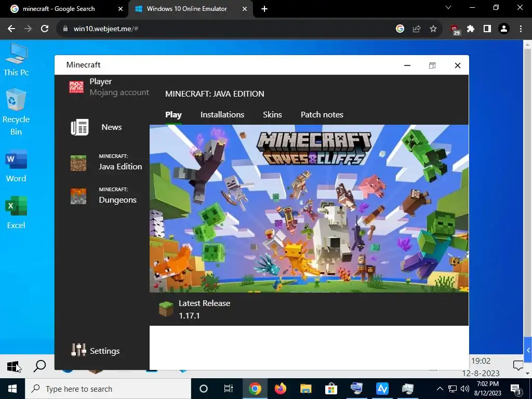Select Minecraft Java Edition grass block icon

78,163
